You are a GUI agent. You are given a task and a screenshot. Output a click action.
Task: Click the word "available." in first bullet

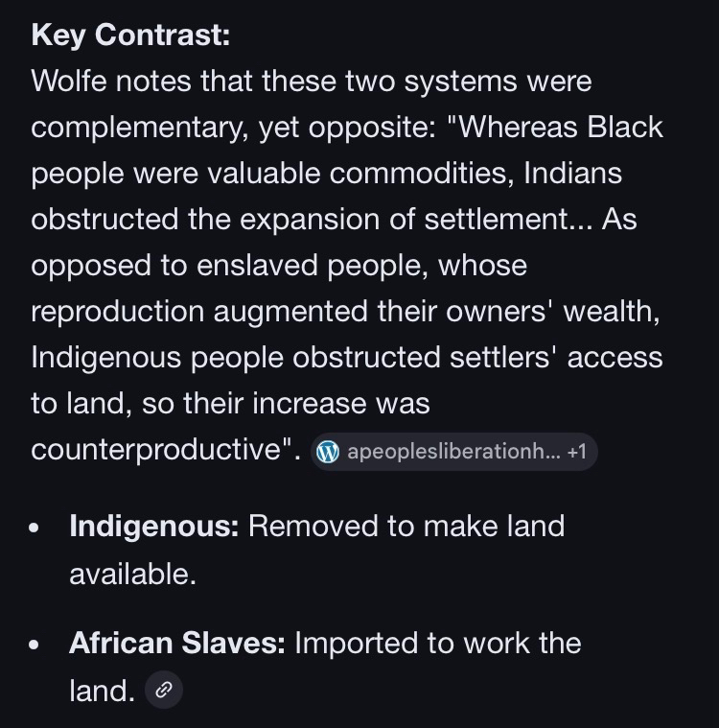(x=132, y=574)
